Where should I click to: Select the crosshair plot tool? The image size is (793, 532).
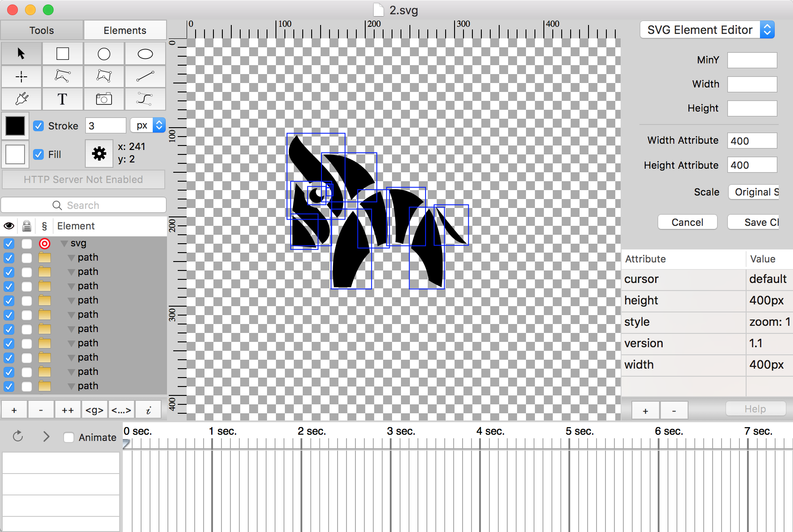click(21, 76)
